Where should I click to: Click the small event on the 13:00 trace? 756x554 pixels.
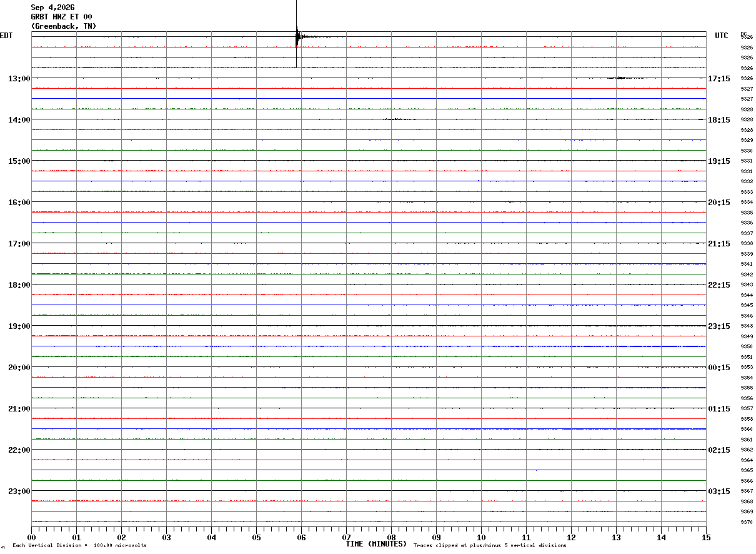click(x=617, y=78)
